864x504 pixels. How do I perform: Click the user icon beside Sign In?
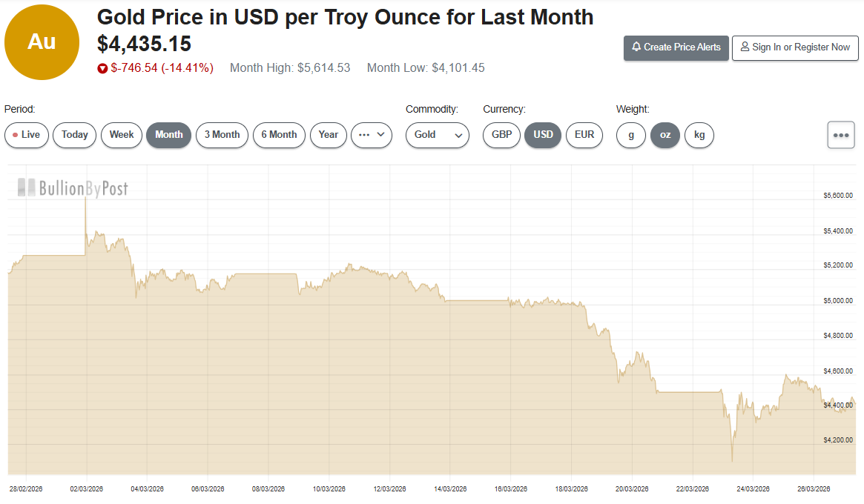click(x=745, y=47)
